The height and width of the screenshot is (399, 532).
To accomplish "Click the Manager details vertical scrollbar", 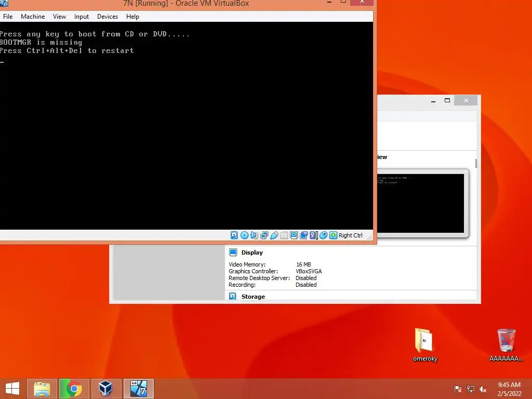I will [476, 163].
